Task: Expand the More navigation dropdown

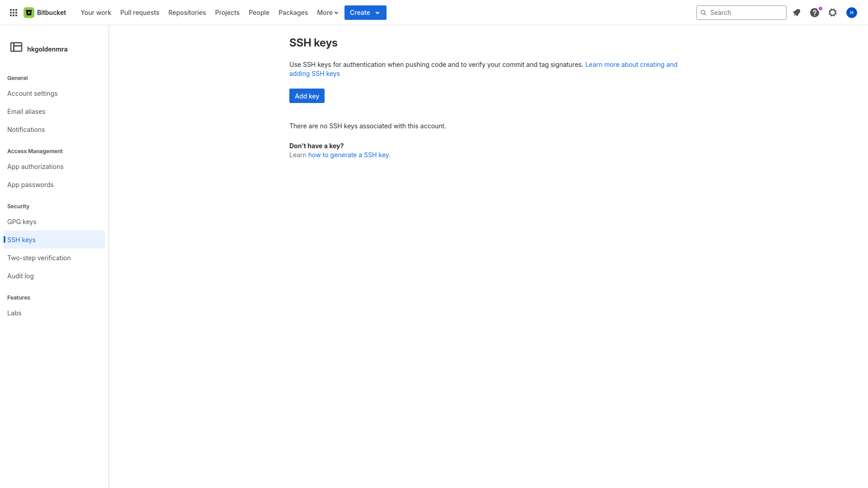Action: pos(328,13)
